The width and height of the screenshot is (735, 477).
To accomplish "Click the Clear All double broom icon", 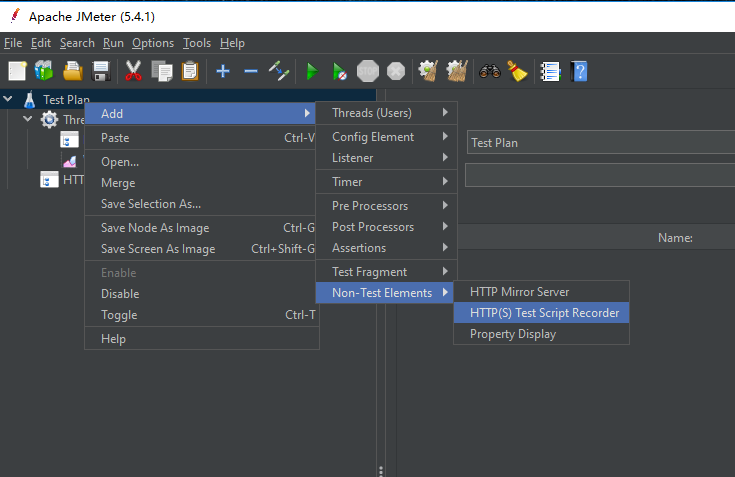I will coord(457,71).
